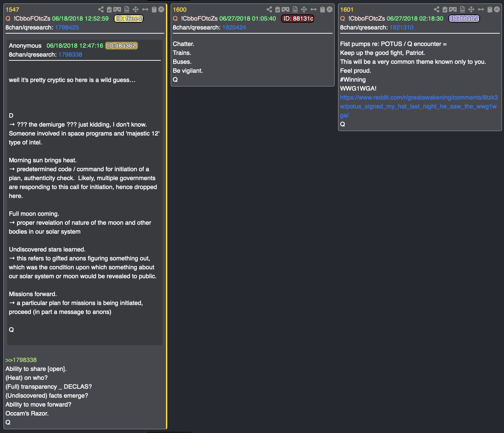Click the !CbboFOtcZs tripcode on post 1600
Viewport: 504px width, 433px height.
(199, 19)
